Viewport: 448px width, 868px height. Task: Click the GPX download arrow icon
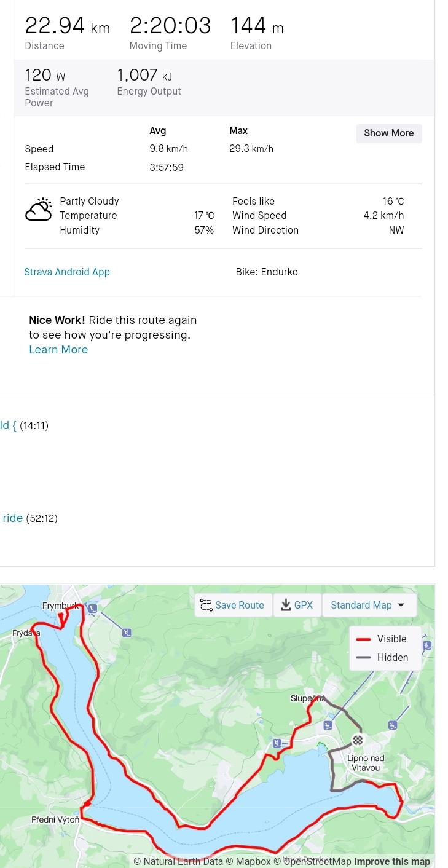coord(286,606)
